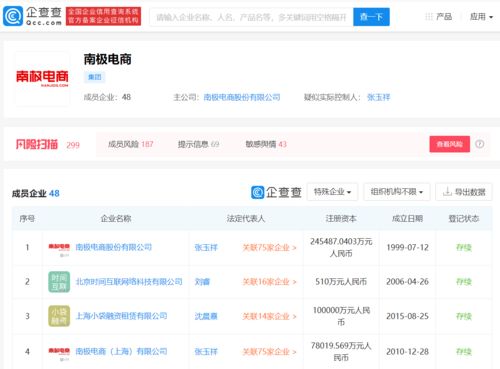This screenshot has height=369, width=500.
Task: Click the 南极电商 company logo thumbnail
Action: (42, 79)
